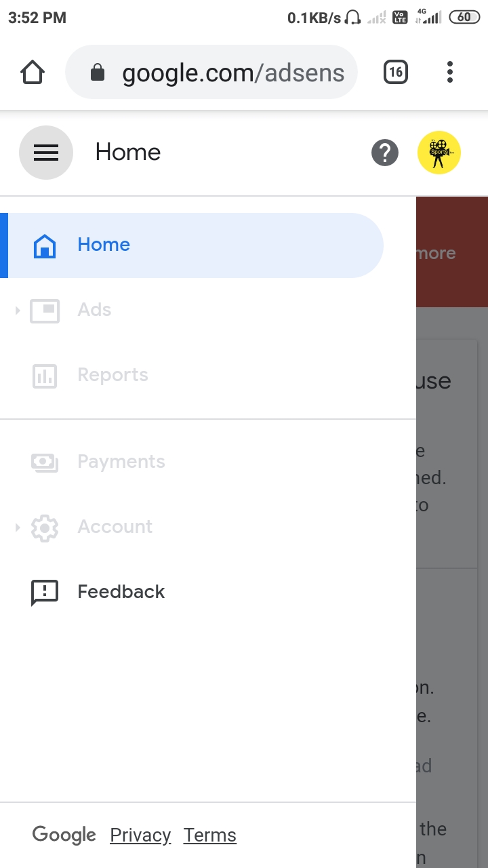
Task: Open the Account menu item label
Action: 115,527
